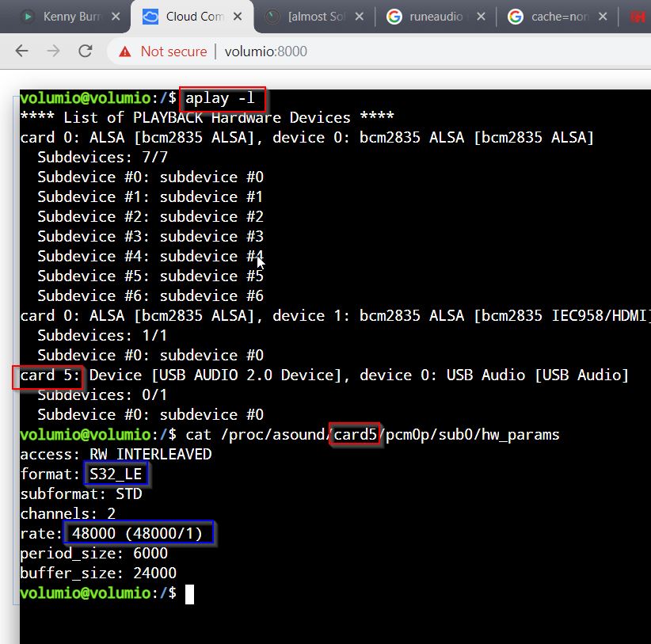Viewport: 651px width, 644px height.
Task: Click the favicon on almost Sol tab
Action: (x=272, y=17)
